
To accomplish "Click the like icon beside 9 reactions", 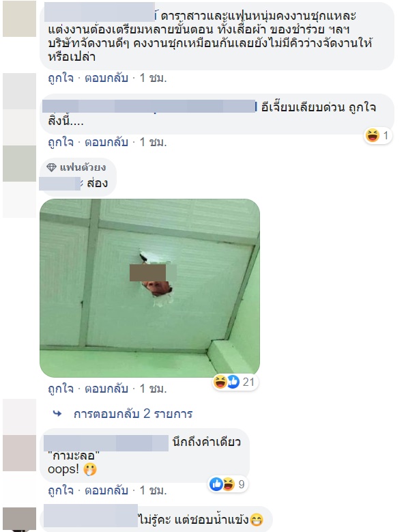I will point(216,484).
